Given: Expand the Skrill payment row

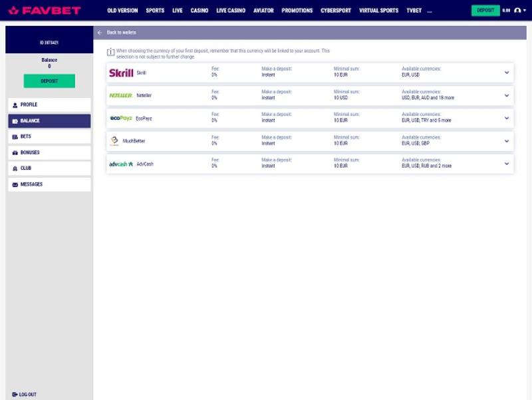Looking at the screenshot, I should pos(507,73).
